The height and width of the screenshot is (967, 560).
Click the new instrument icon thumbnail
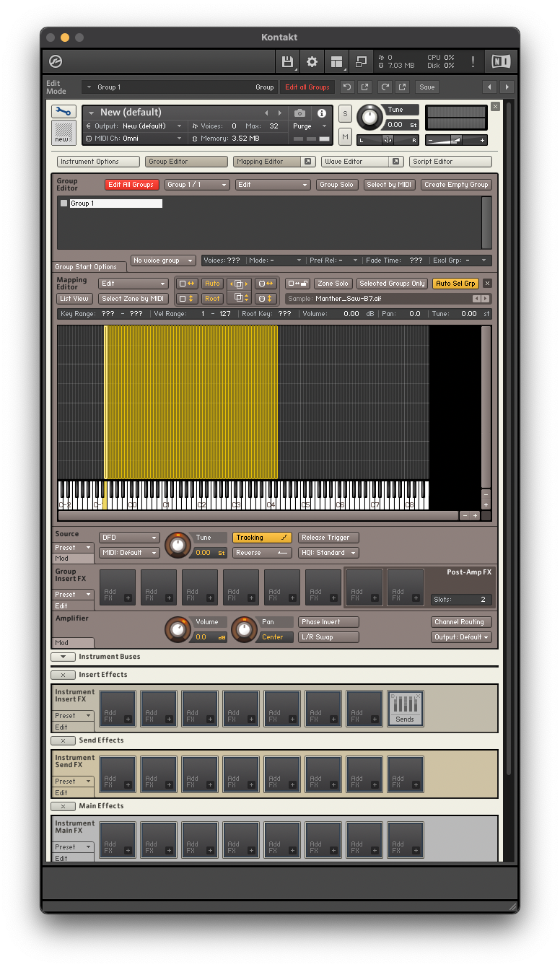click(x=64, y=133)
